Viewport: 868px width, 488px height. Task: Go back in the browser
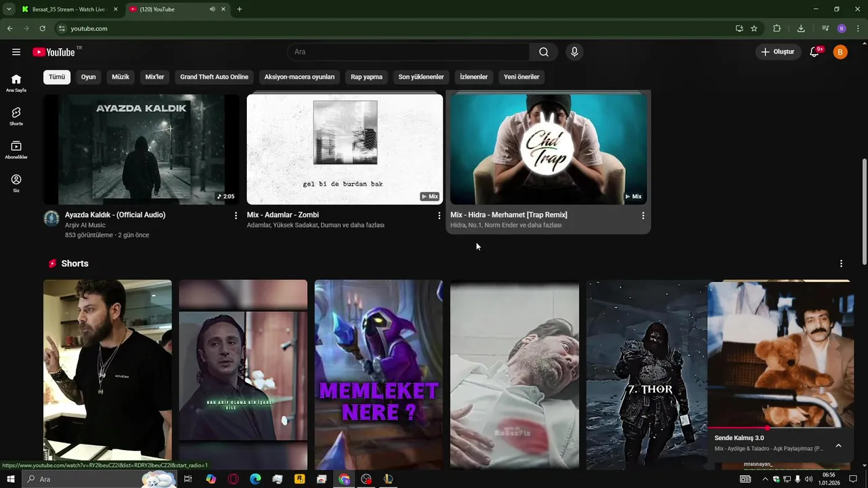pyautogui.click(x=9, y=28)
